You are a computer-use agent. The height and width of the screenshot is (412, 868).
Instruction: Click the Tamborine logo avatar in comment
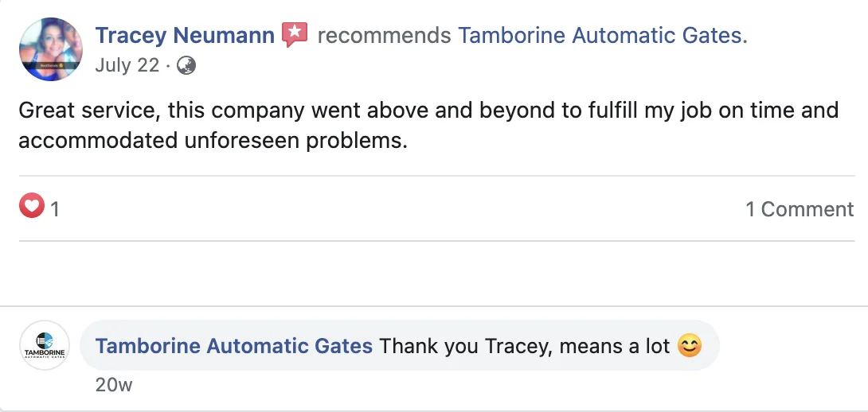tap(45, 346)
